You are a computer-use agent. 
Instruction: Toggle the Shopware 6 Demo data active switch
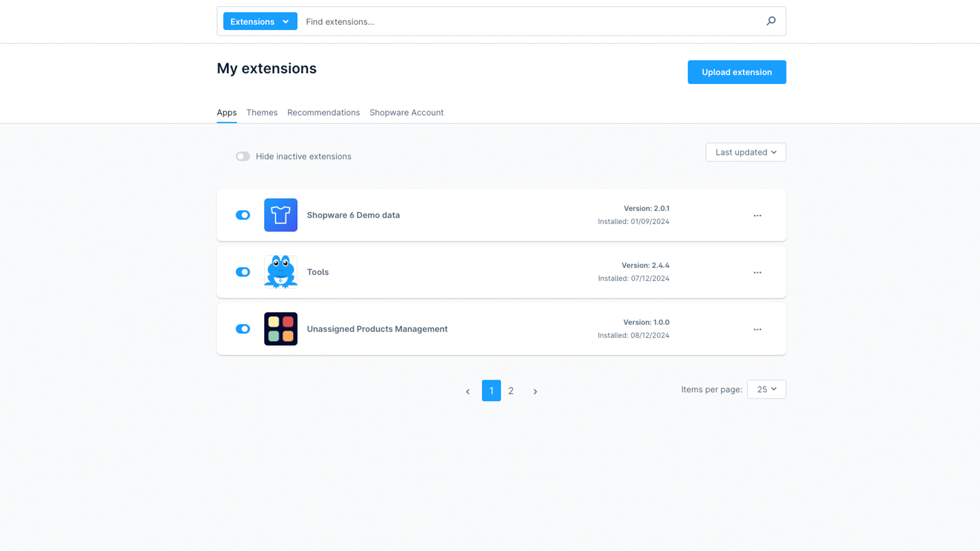coord(243,215)
